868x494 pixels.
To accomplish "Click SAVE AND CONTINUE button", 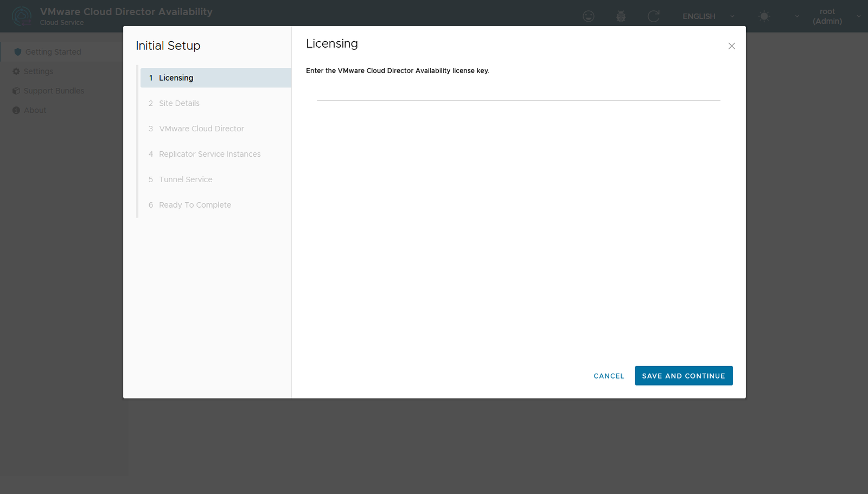I will (684, 376).
